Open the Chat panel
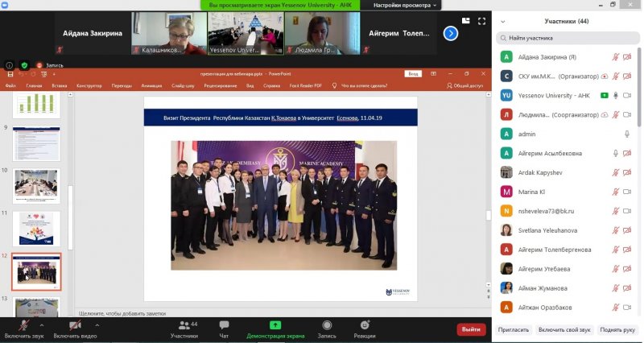The height and width of the screenshot is (343, 644). [224, 328]
